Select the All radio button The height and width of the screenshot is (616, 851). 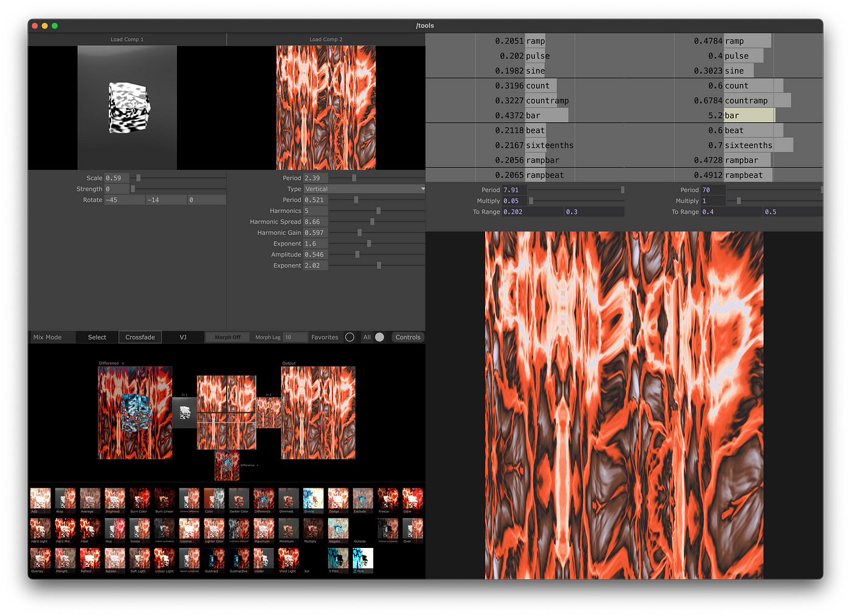pos(379,337)
